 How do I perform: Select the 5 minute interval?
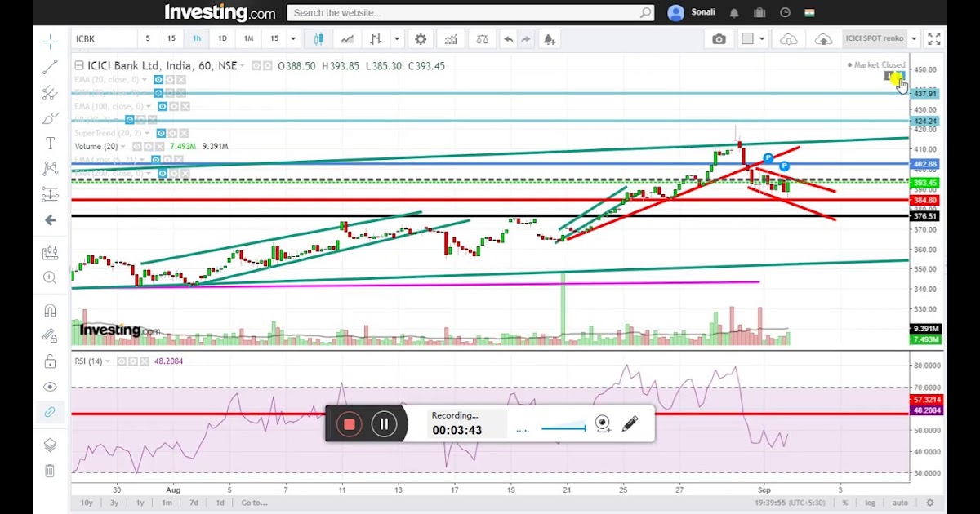pos(148,39)
